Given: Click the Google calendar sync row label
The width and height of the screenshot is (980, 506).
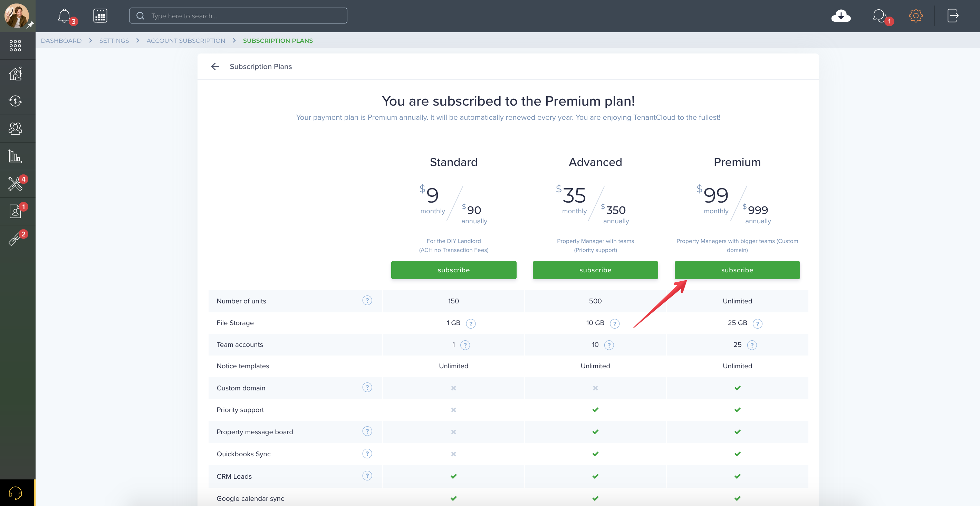Looking at the screenshot, I should 250,498.
